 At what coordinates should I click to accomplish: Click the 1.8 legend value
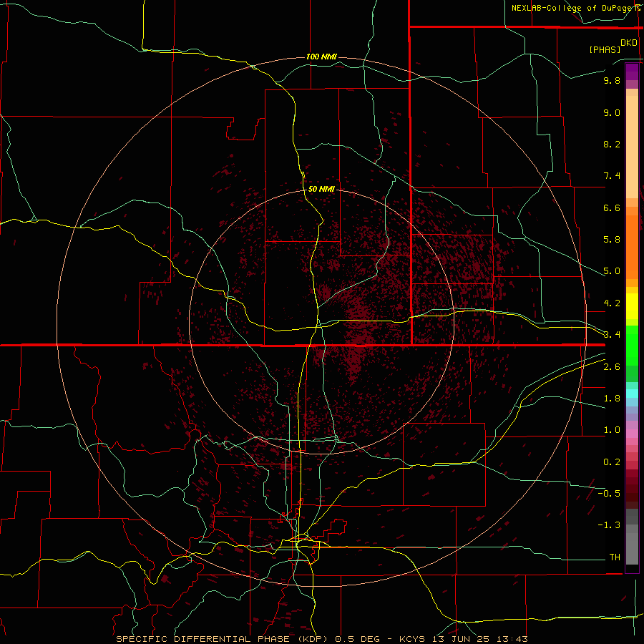click(612, 399)
